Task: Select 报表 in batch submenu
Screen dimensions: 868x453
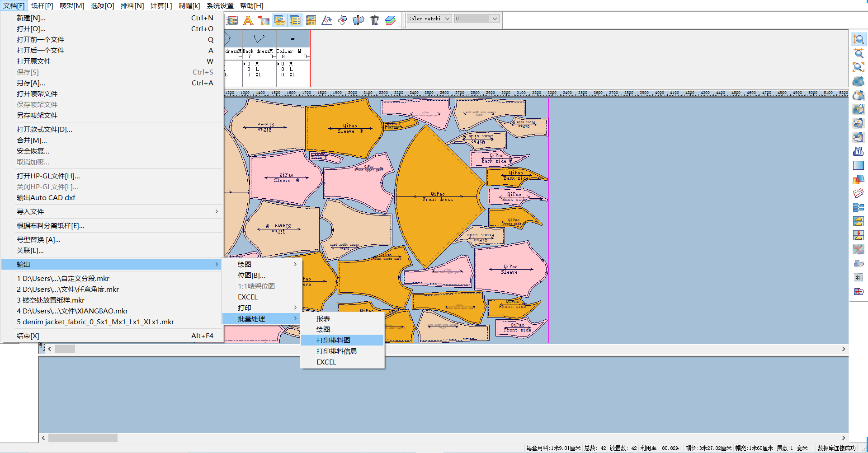Action: click(342, 319)
